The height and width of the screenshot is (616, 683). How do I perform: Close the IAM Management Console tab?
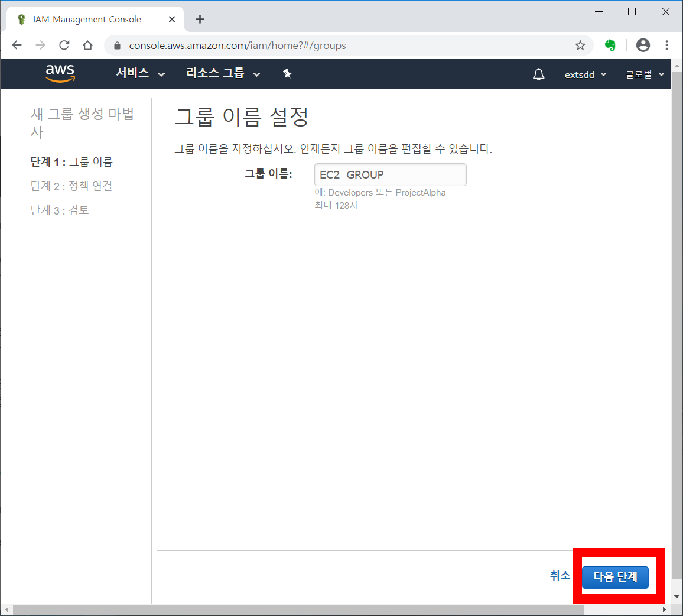point(172,19)
